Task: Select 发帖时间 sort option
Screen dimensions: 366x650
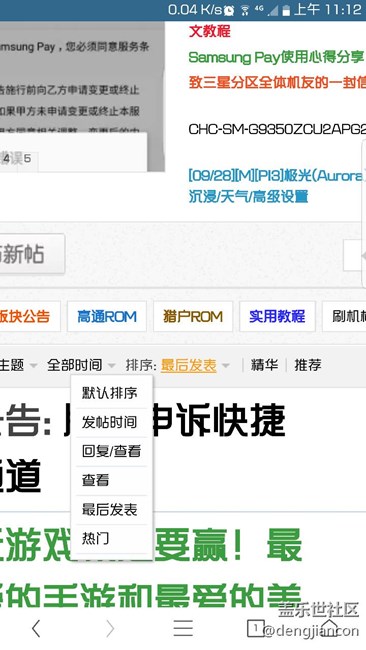Action: coord(111,422)
